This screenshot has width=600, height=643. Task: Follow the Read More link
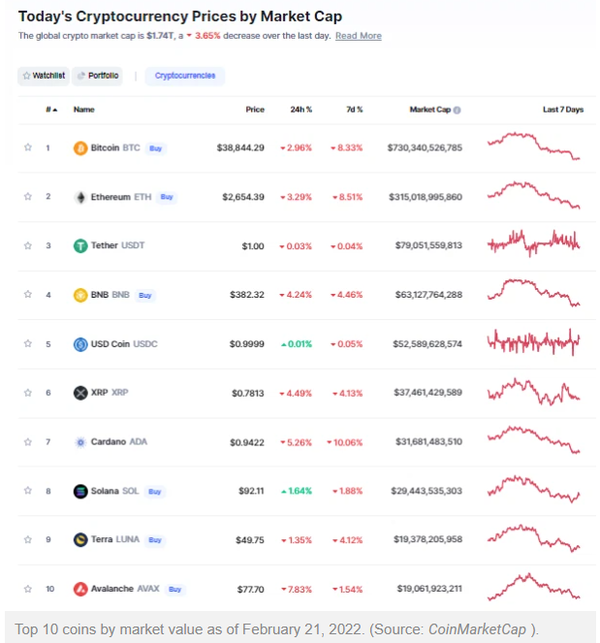(358, 36)
